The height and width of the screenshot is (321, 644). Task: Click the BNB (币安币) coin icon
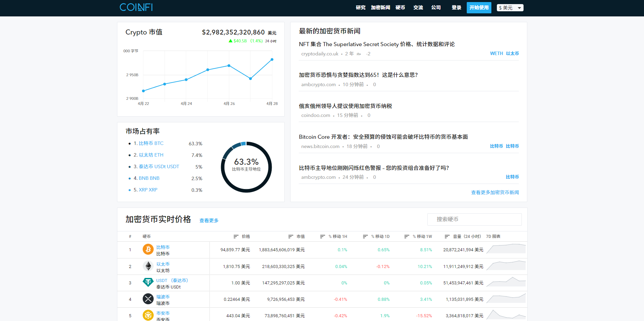pos(148,315)
